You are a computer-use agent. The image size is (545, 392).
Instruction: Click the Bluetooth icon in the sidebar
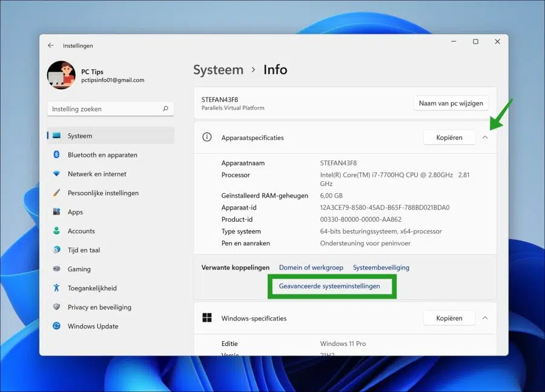coord(56,154)
